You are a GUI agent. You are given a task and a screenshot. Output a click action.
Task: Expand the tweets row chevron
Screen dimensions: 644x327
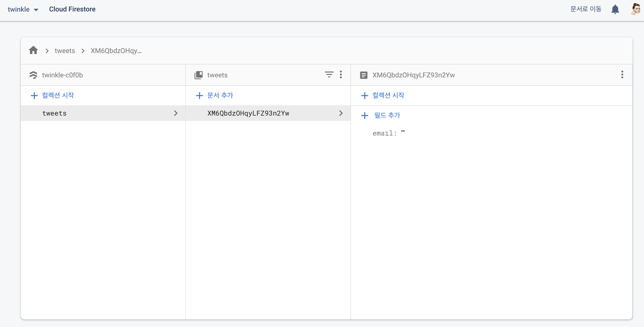click(x=176, y=113)
